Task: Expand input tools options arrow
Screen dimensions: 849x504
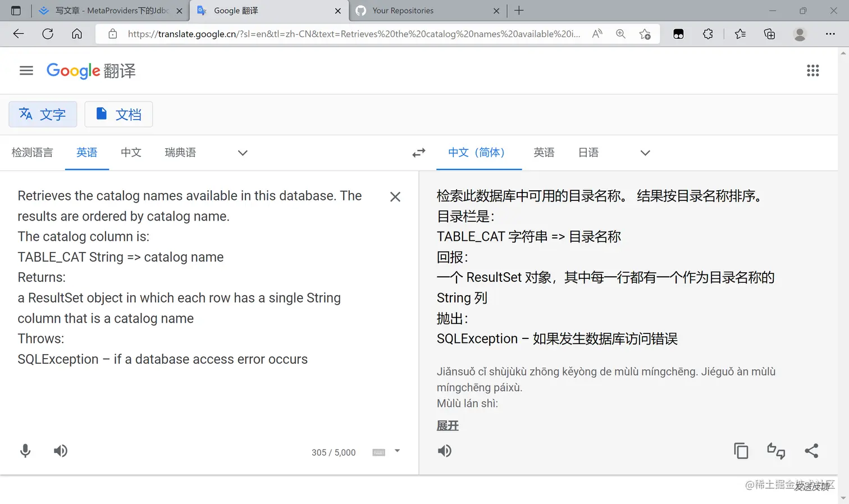Action: tap(397, 451)
